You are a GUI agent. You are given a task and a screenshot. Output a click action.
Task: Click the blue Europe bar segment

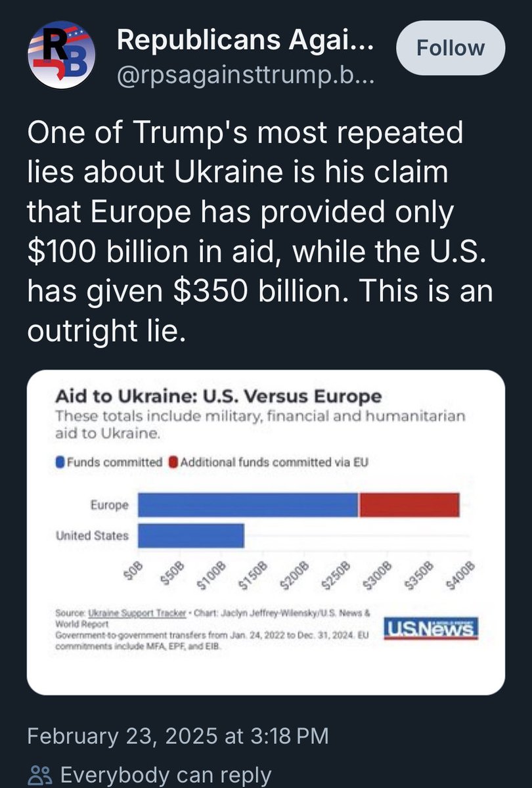(248, 505)
